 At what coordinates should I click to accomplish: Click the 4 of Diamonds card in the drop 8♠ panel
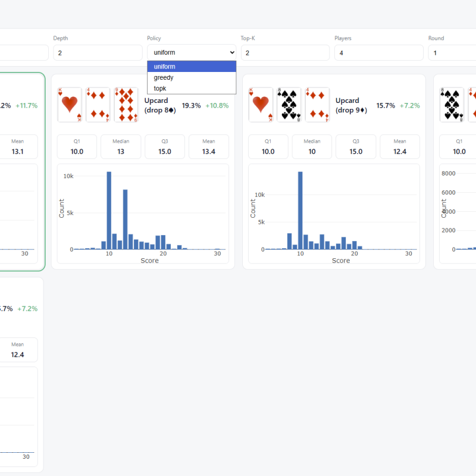98,105
